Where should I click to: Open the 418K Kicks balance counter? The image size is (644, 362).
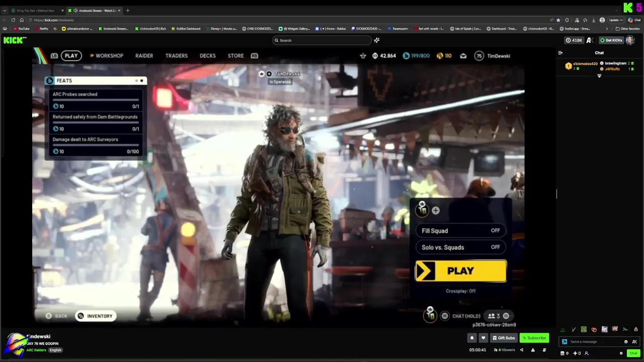[x=574, y=40]
